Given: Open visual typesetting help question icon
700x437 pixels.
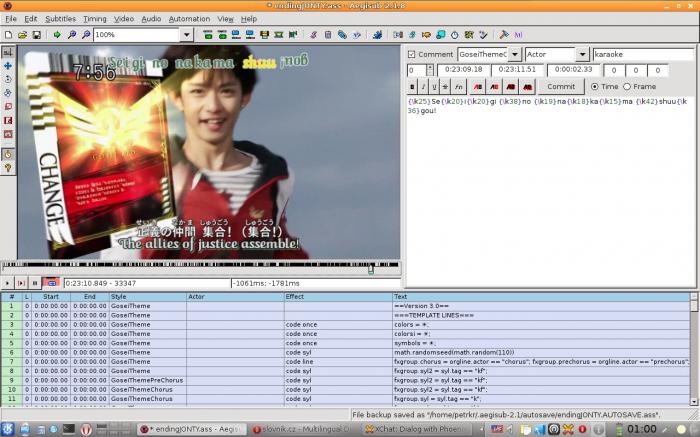Looking at the screenshot, I should click(8, 168).
